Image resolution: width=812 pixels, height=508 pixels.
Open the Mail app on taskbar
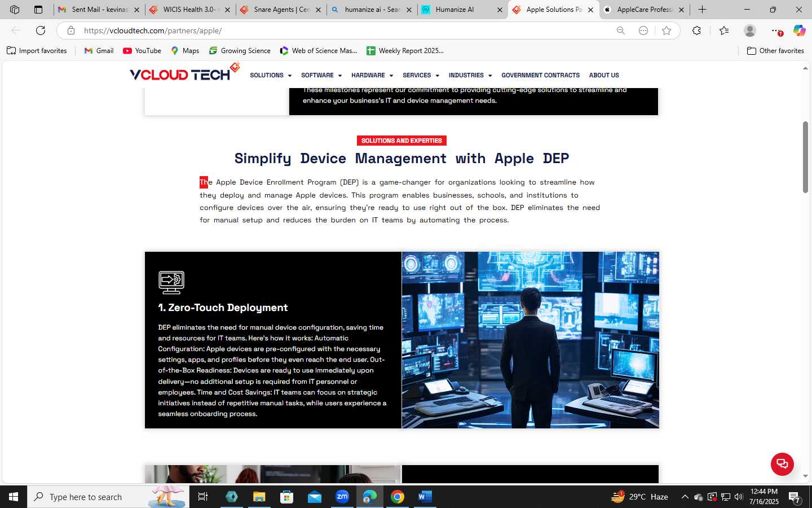(314, 497)
